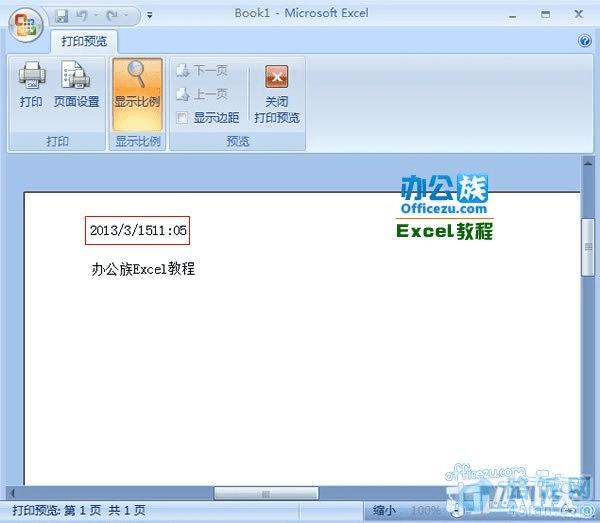Screen dimensions: 600x523
Task: Open Excel help question mark icon
Action: (584, 41)
